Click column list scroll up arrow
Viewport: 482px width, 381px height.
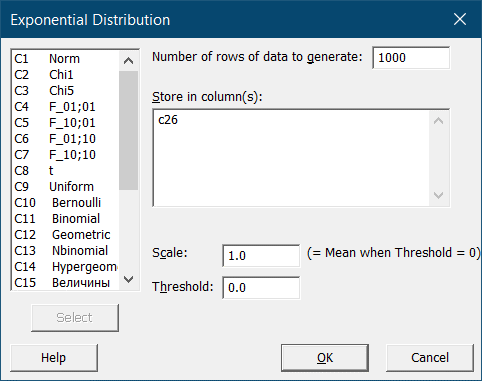pos(128,61)
